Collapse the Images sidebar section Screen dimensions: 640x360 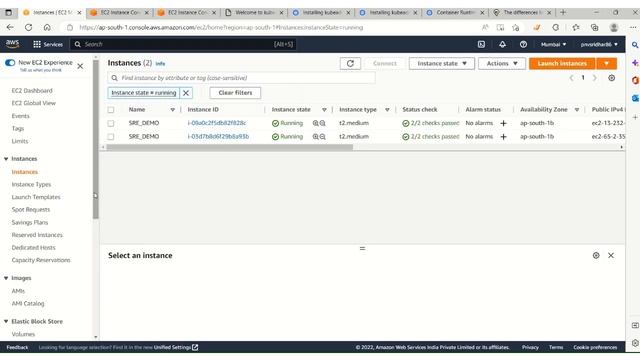click(x=6, y=278)
